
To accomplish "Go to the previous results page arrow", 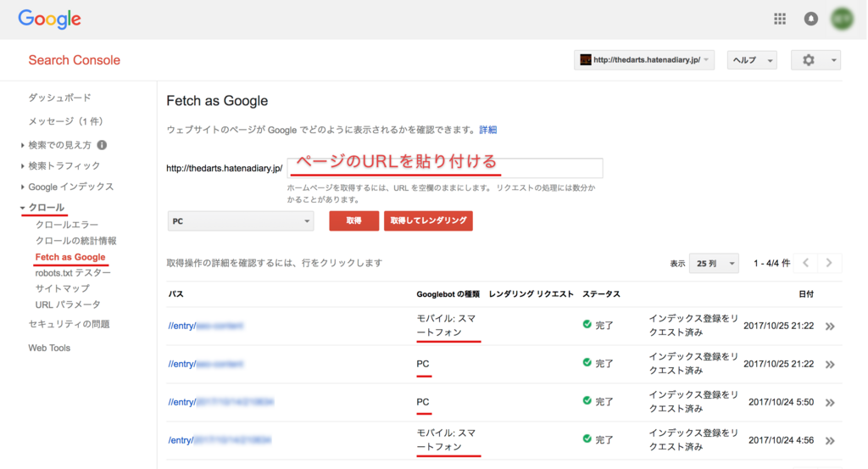I will (806, 263).
